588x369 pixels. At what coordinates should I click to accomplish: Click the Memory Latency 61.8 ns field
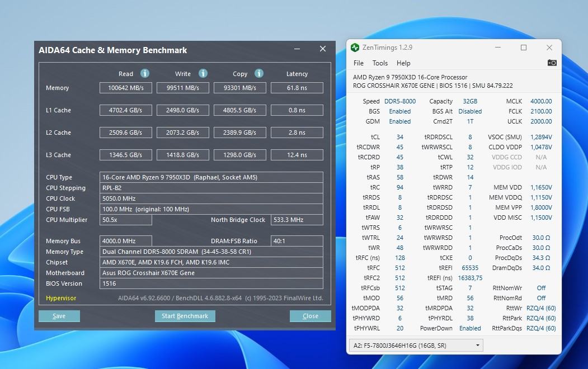(297, 88)
